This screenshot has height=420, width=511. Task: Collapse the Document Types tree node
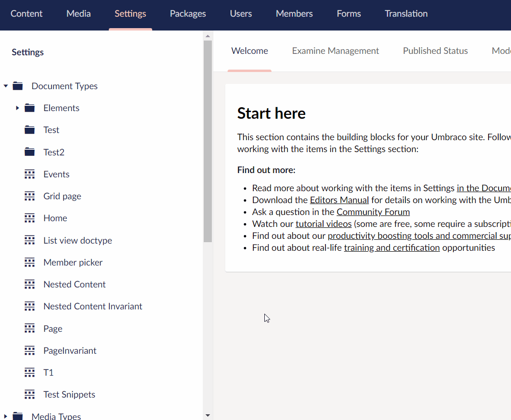click(6, 86)
